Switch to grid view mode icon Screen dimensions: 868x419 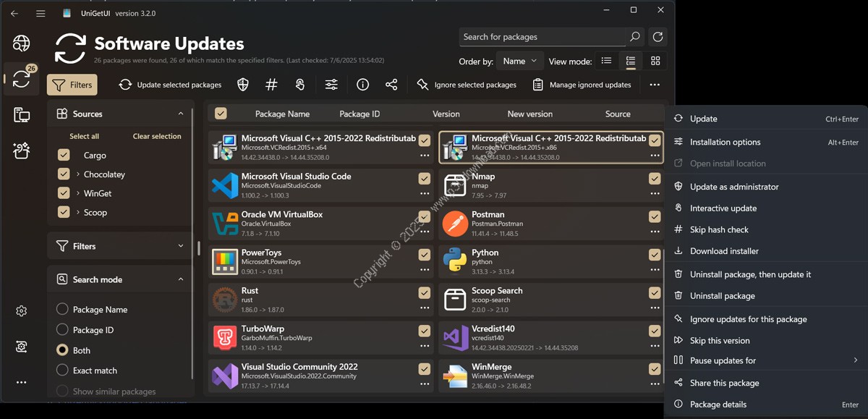pos(655,62)
